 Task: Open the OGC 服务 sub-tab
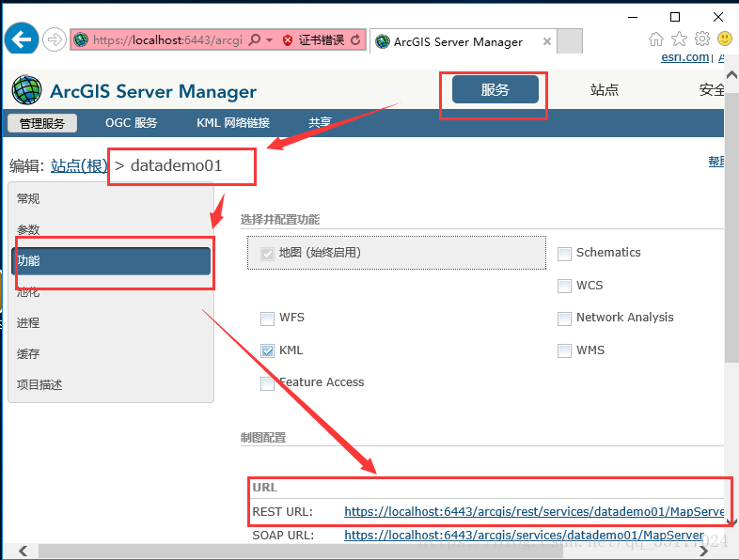131,123
